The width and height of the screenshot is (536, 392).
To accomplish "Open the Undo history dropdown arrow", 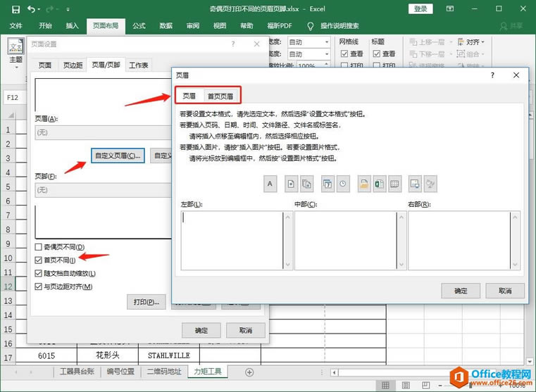I will point(39,9).
